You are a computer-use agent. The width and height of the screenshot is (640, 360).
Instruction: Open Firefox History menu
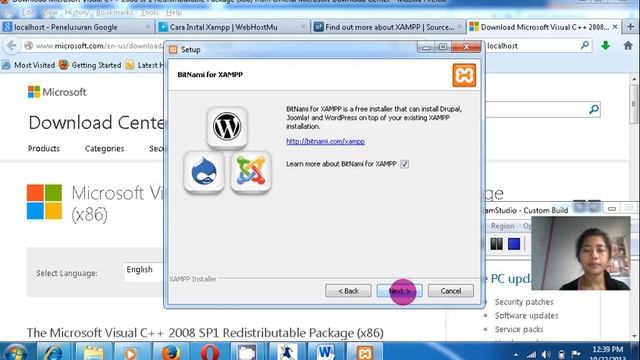coord(76,13)
